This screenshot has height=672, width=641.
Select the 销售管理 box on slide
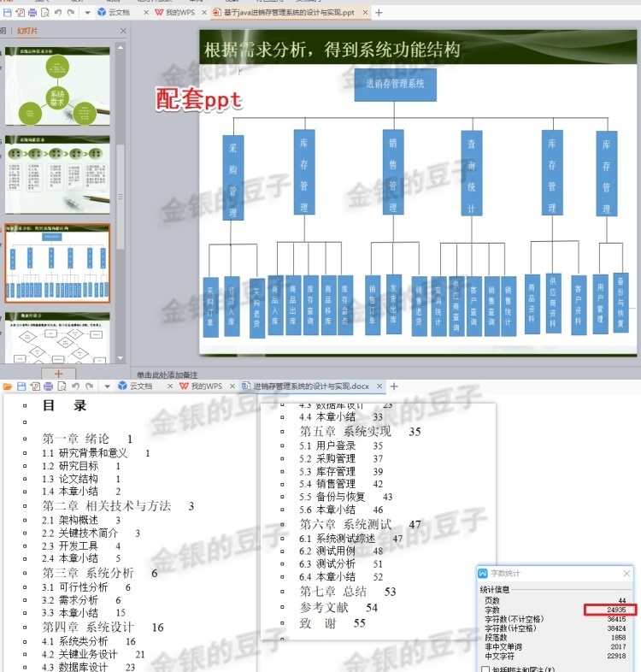[x=393, y=172]
